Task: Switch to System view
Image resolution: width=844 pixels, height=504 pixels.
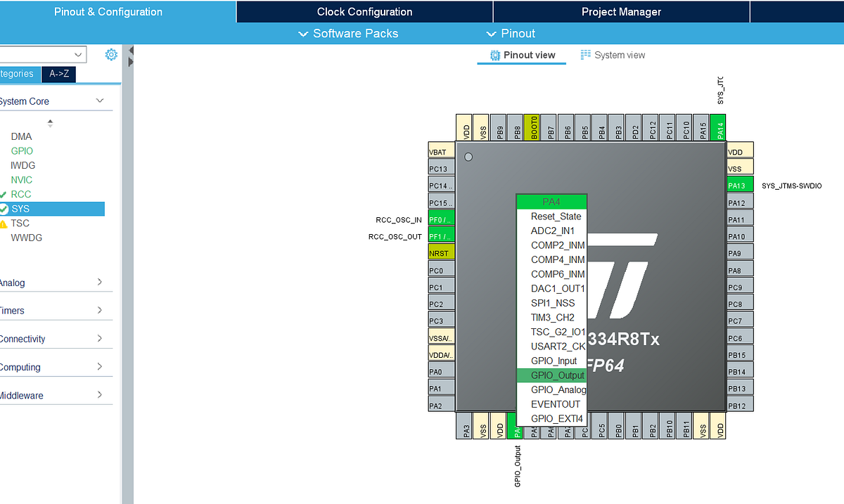Action: [x=613, y=55]
